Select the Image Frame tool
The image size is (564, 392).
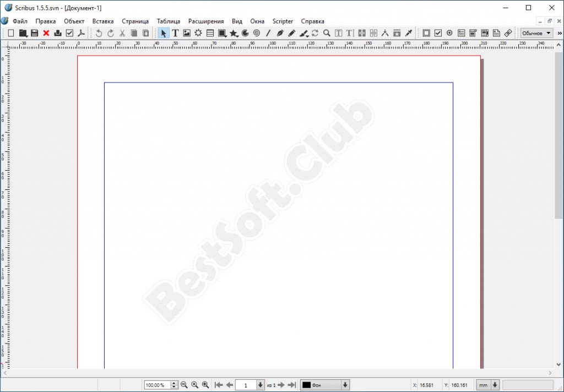point(187,33)
